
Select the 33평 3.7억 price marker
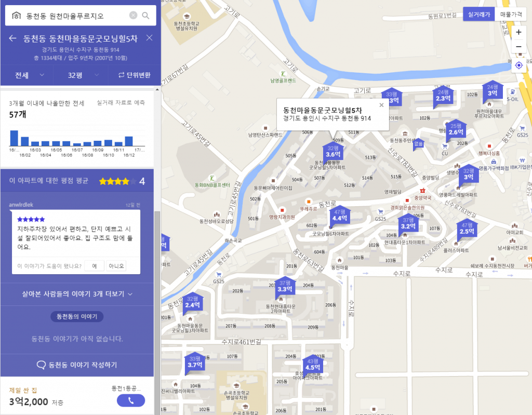pos(195,362)
